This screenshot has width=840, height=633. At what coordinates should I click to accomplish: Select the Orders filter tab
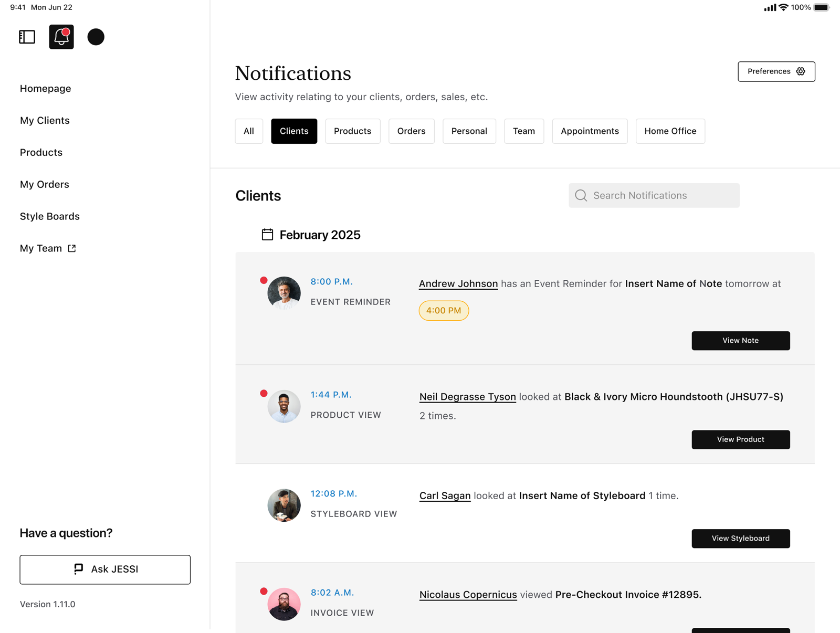point(412,131)
